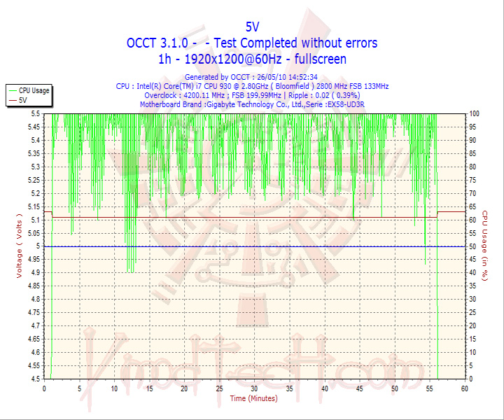Click the 55 minute tick on time axis
Image resolution: width=504 pixels, height=420 pixels.
429,388
